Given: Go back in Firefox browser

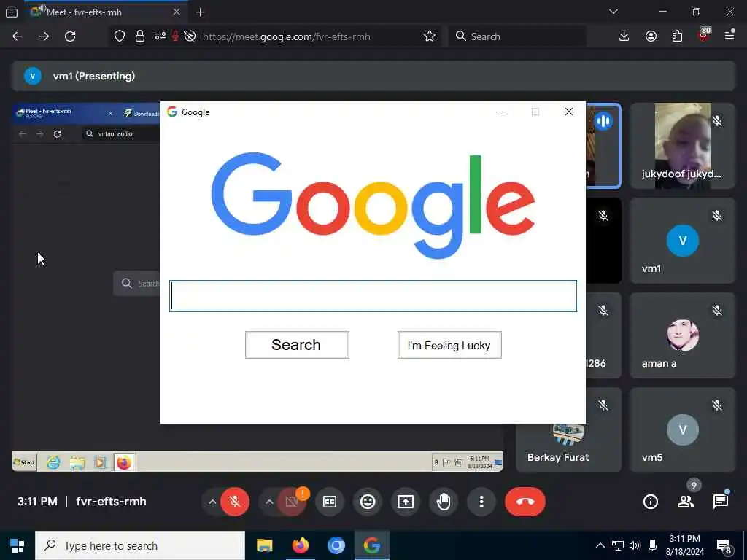Looking at the screenshot, I should point(18,36).
